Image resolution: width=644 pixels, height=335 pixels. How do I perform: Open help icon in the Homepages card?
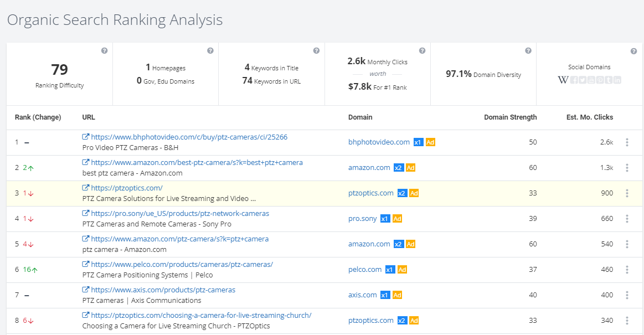pyautogui.click(x=210, y=50)
